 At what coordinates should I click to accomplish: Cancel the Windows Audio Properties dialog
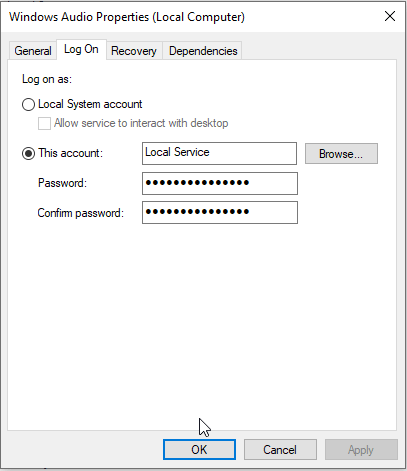pyautogui.click(x=280, y=450)
